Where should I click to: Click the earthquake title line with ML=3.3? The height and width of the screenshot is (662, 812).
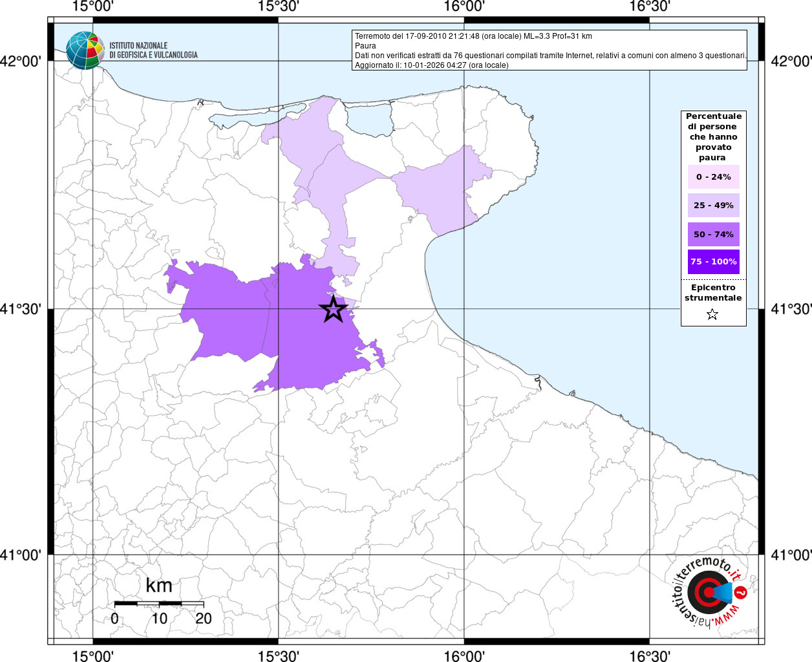click(473, 36)
